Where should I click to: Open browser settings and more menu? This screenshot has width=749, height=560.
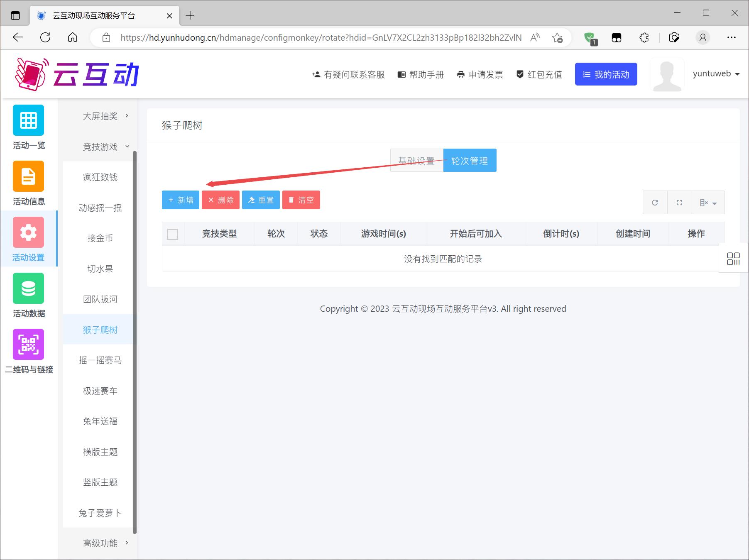click(732, 38)
